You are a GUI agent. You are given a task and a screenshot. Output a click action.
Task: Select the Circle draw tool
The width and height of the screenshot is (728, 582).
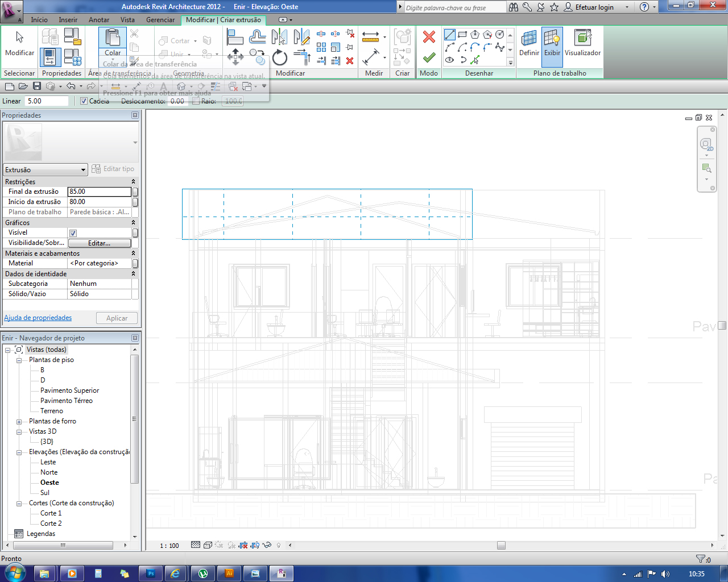(500, 35)
